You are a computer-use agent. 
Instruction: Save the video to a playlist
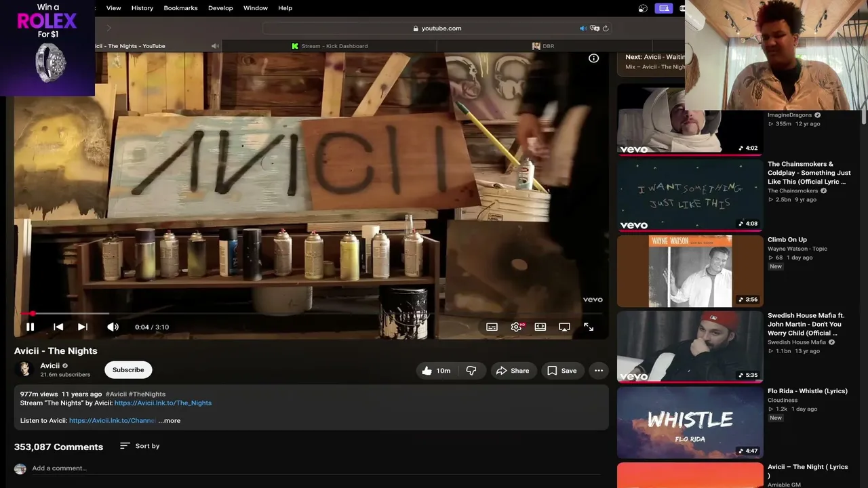(562, 370)
